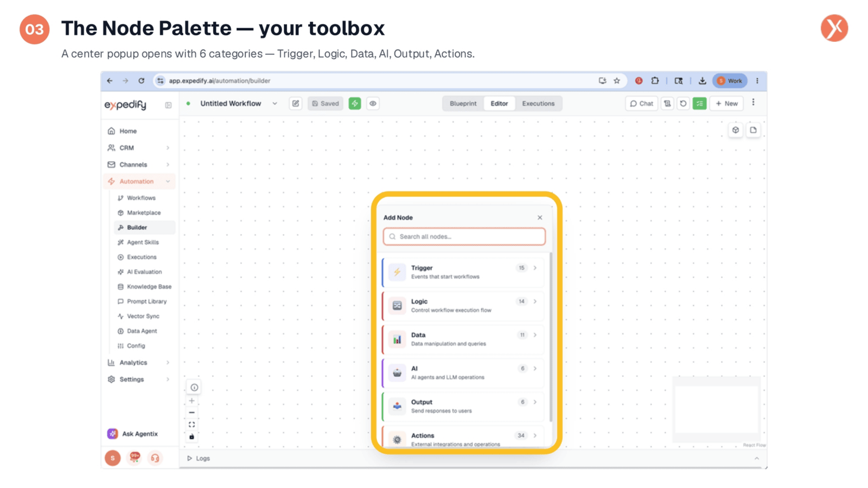The width and height of the screenshot is (868, 488).
Task: Expand the Analytics menu
Action: pyautogui.click(x=139, y=363)
